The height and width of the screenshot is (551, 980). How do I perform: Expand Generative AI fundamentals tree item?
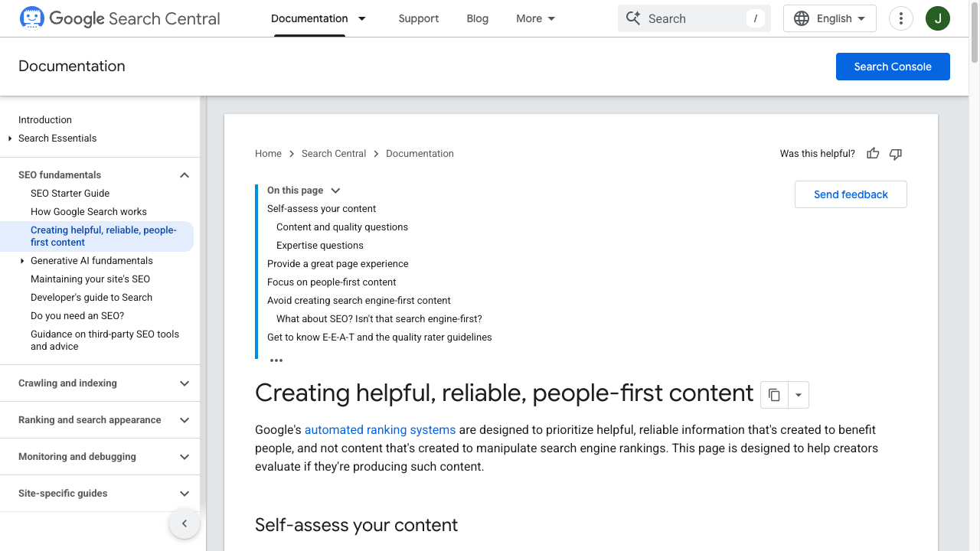point(22,261)
